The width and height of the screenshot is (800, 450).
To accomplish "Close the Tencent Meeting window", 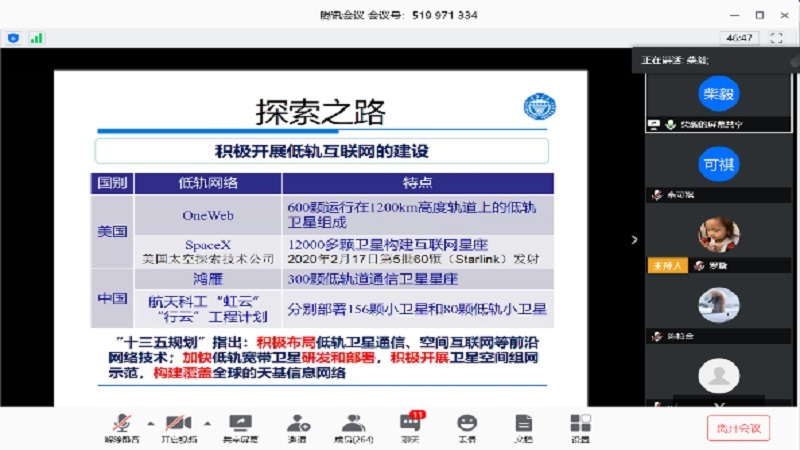I will [x=785, y=15].
